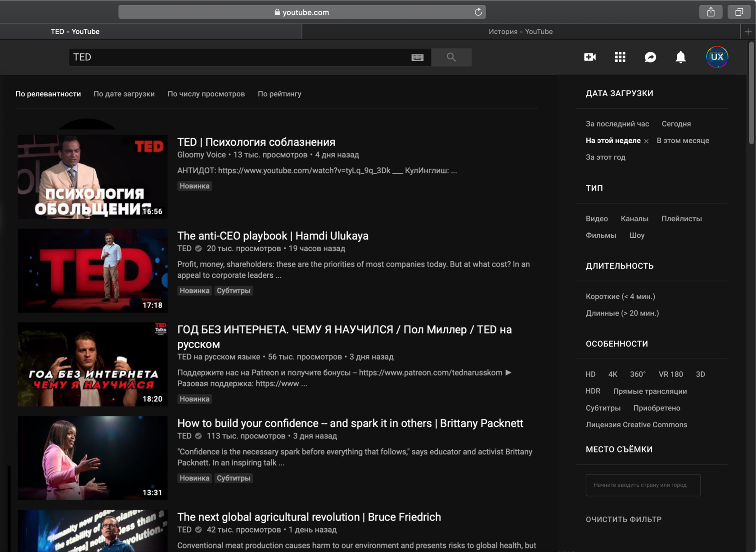Enable the HDR feature filter

pos(593,391)
